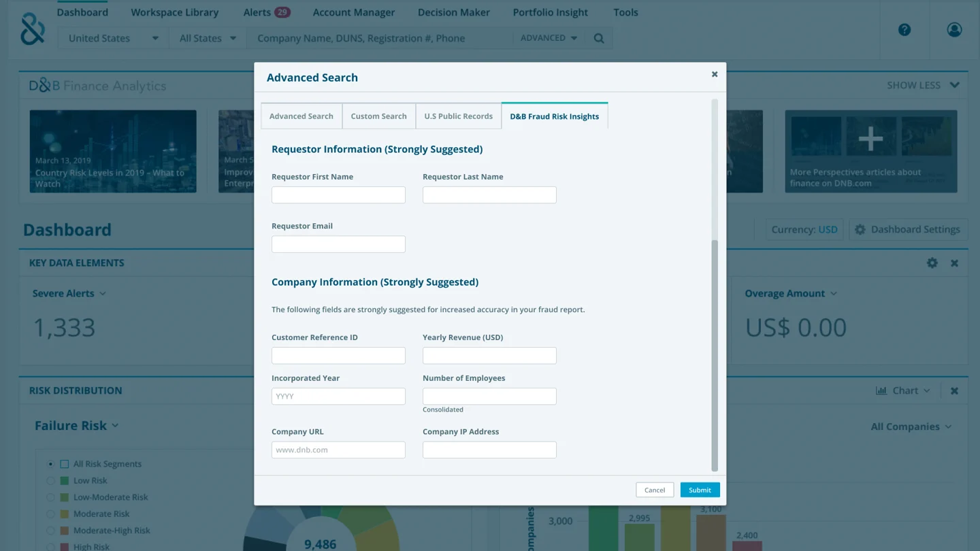Select the Moderate Risk radio button
Image resolution: width=980 pixels, height=551 pixels.
pyautogui.click(x=51, y=514)
